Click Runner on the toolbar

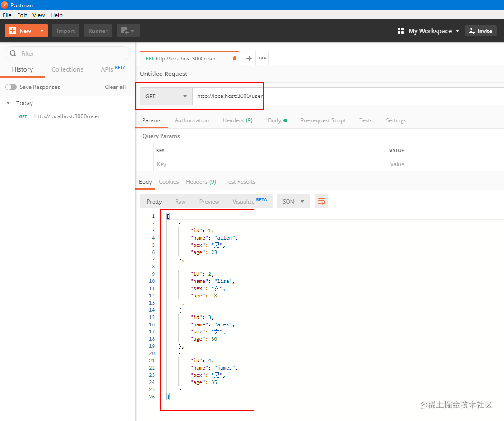click(98, 31)
